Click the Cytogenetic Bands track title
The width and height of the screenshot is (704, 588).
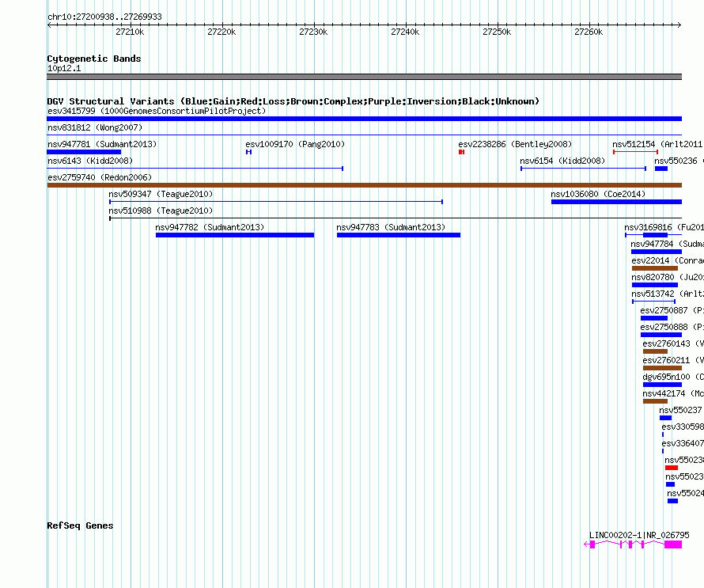[94, 59]
